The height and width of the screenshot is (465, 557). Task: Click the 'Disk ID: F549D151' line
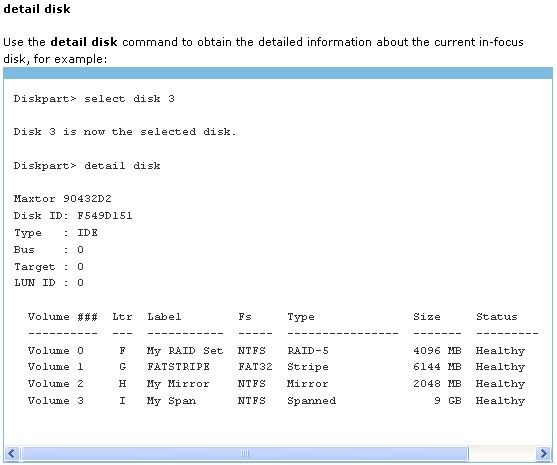[73, 216]
